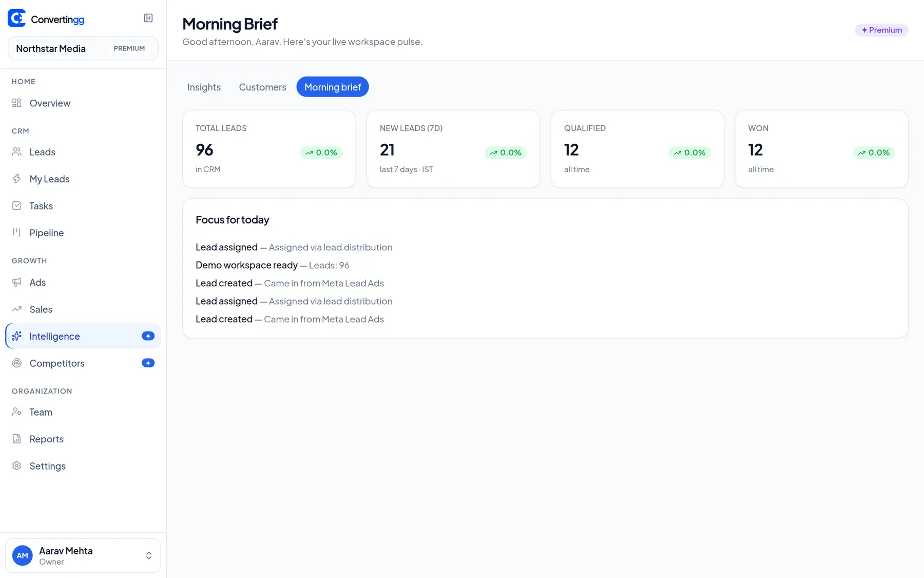Click the Overview grid icon
Screen dimensions: 924x578
(17, 103)
